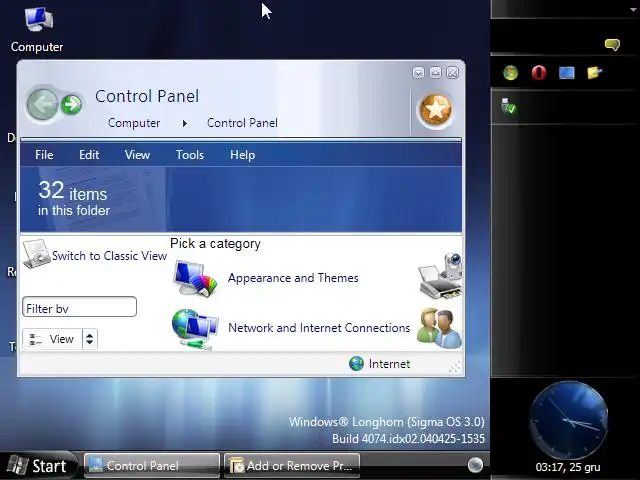Launch Opera from sidebar quick launch
This screenshot has width=640, height=480.
(539, 73)
